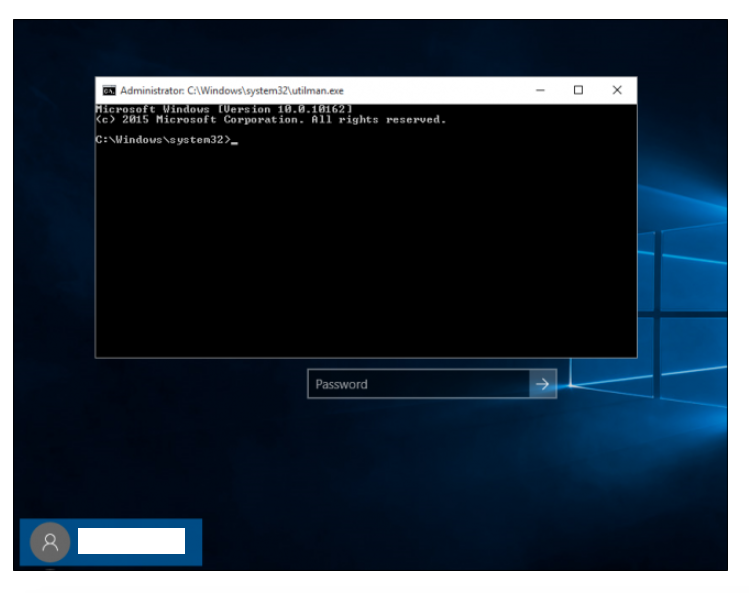Image resolution: width=749 pixels, height=593 pixels.
Task: Minimize the Administrator command prompt window
Action: (540, 90)
